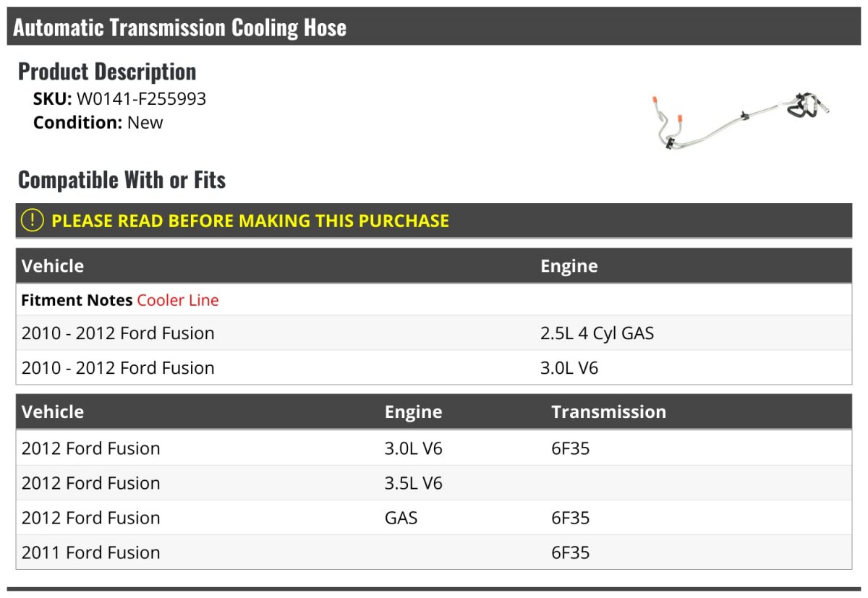Viewport: 868px width, 598px height.
Task: Click the PLEASE READ BEFORE MAKING THIS PURCHASE banner
Action: 434,221
